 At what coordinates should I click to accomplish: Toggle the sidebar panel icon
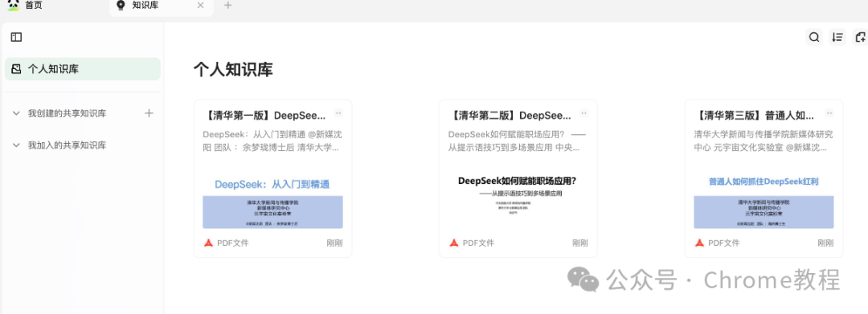click(x=17, y=37)
